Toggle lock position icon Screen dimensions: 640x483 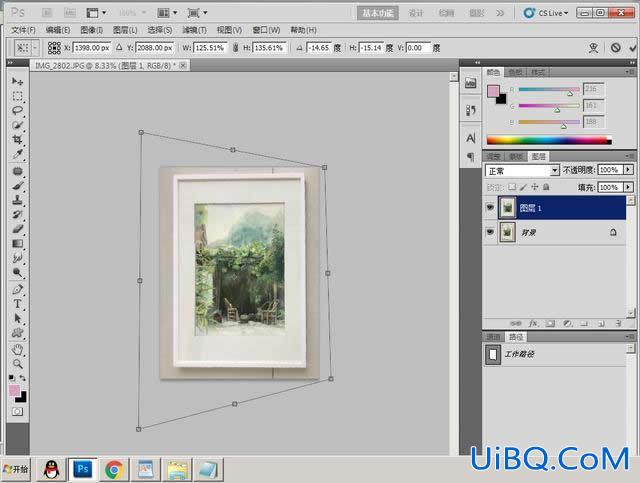535,187
